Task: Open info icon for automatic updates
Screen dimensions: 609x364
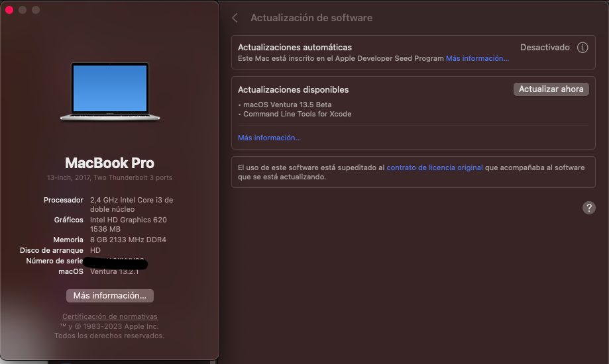Action: [582, 48]
